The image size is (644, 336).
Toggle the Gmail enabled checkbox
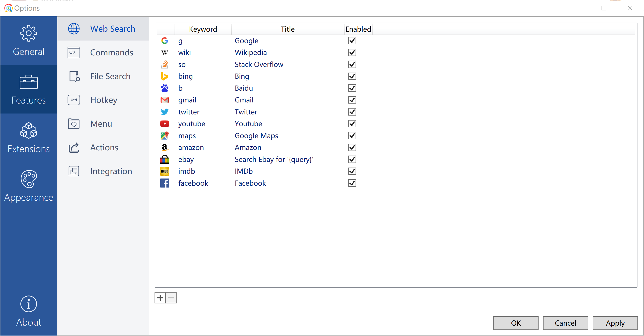tap(352, 100)
